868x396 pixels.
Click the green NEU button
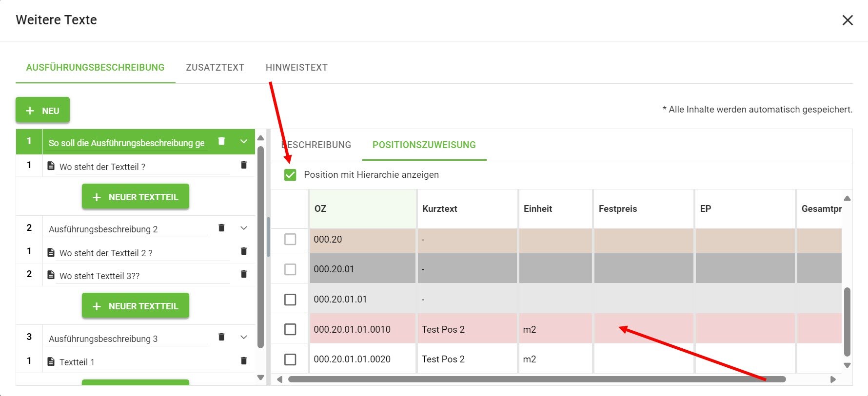pyautogui.click(x=42, y=111)
